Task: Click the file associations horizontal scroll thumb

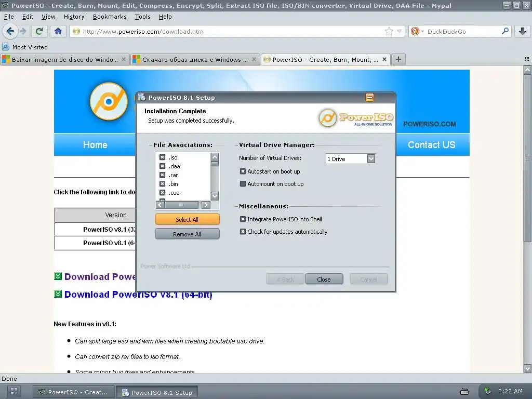Action: pyautogui.click(x=181, y=205)
